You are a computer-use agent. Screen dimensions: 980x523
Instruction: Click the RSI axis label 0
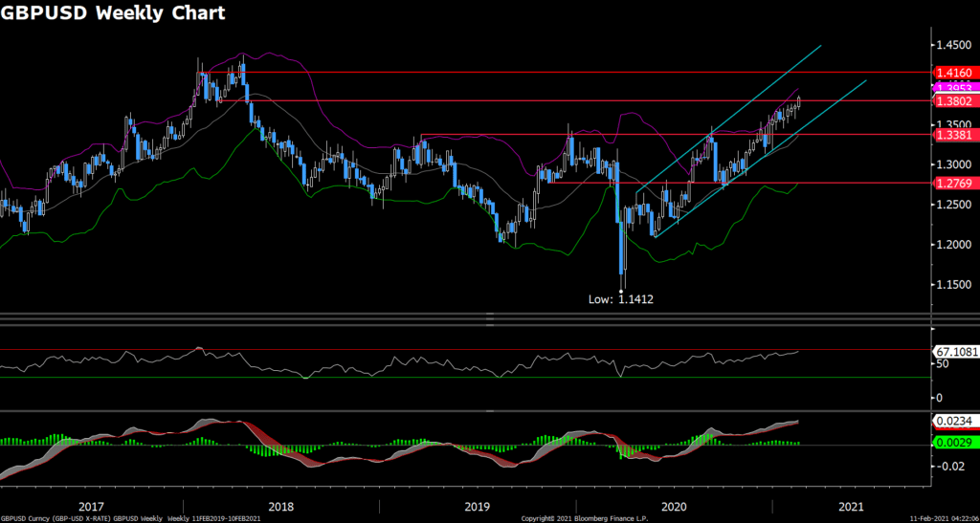coord(939,398)
